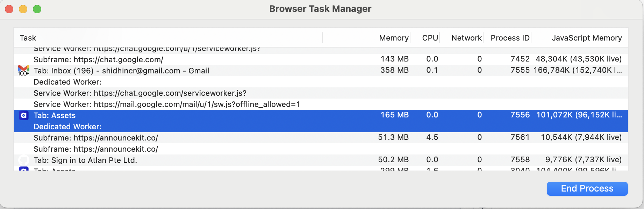
Task: Select the Tab: Inbox (196) Gmail row
Action: 321,71
